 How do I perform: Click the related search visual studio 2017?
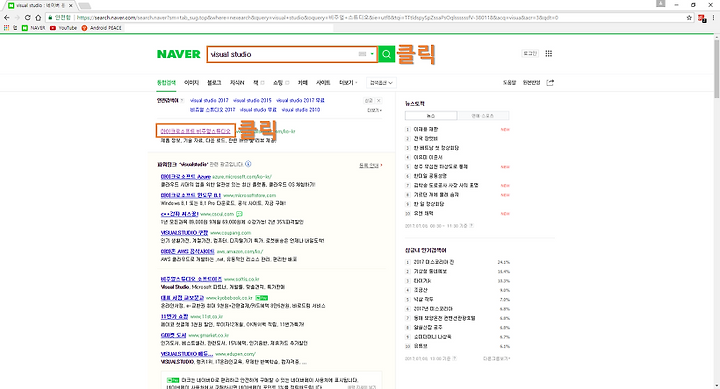[x=209, y=100]
